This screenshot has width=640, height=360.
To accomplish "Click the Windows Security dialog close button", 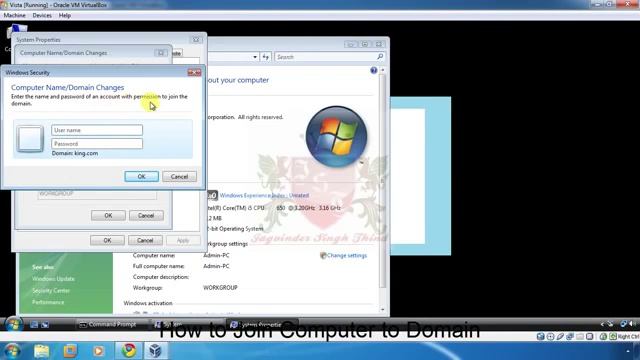I will click(x=194, y=72).
